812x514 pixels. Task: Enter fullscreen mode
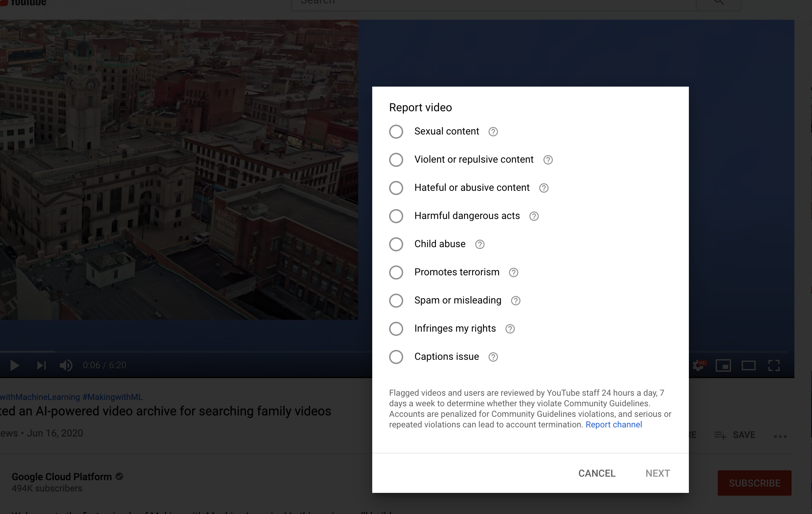(773, 365)
